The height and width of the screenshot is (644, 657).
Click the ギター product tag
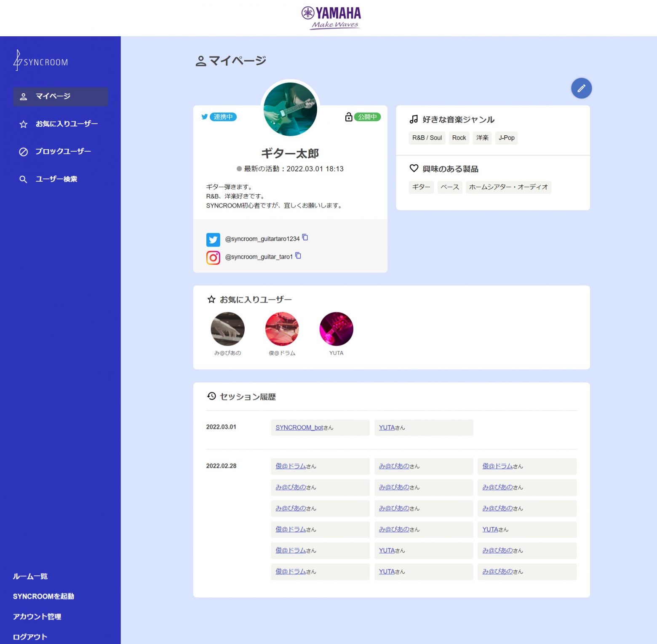421,187
